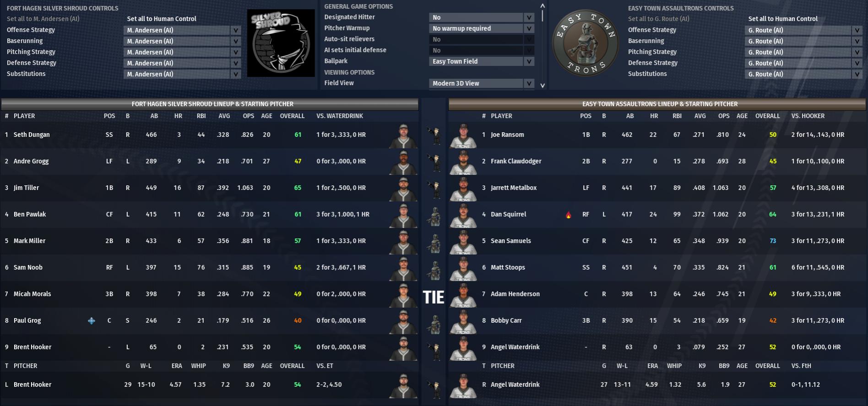Click the Silver Shroud team logo
Viewport: 868px width, 406px height.
tap(281, 43)
